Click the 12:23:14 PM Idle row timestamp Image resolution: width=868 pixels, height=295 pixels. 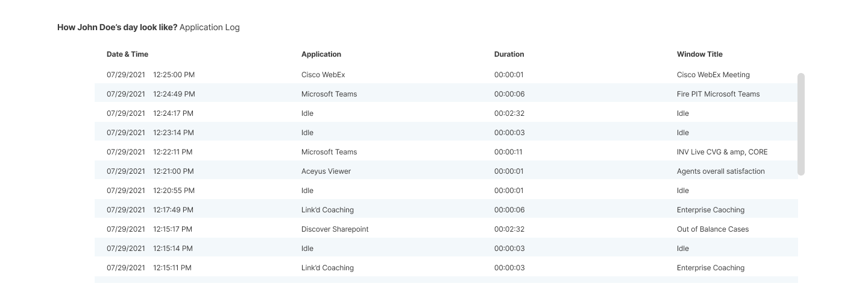pyautogui.click(x=173, y=133)
